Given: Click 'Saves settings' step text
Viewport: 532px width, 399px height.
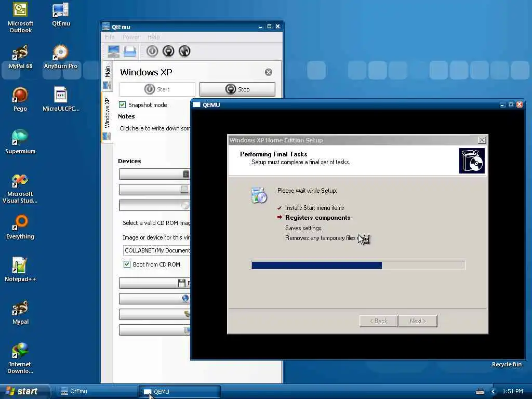Looking at the screenshot, I should click(x=303, y=228).
